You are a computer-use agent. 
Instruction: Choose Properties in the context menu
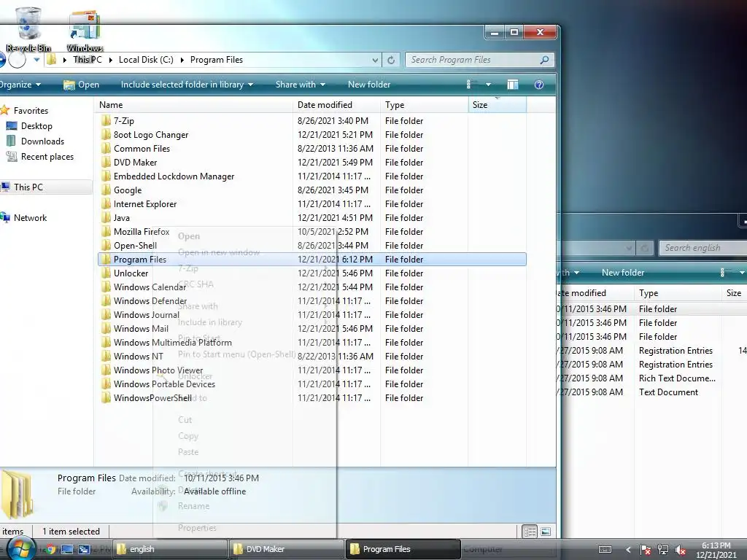pyautogui.click(x=197, y=528)
